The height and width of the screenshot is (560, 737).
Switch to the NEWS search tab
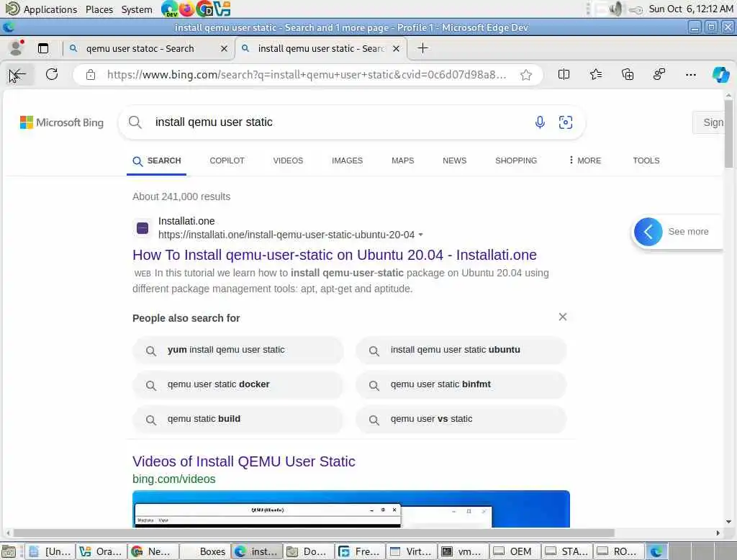(x=455, y=161)
